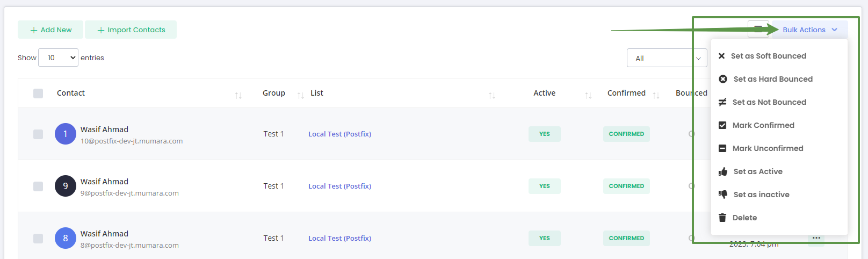The height and width of the screenshot is (259, 868).
Task: Click Wasif Ahmad name in row 9
Action: [x=104, y=182]
